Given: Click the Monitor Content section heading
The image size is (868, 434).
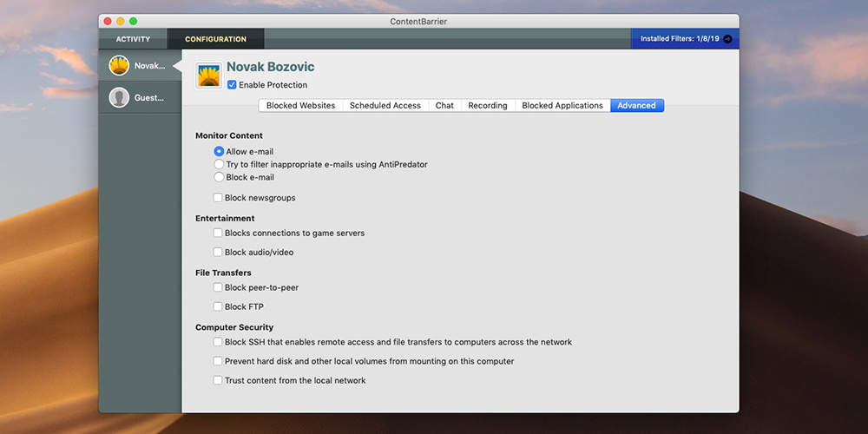Looking at the screenshot, I should (229, 135).
